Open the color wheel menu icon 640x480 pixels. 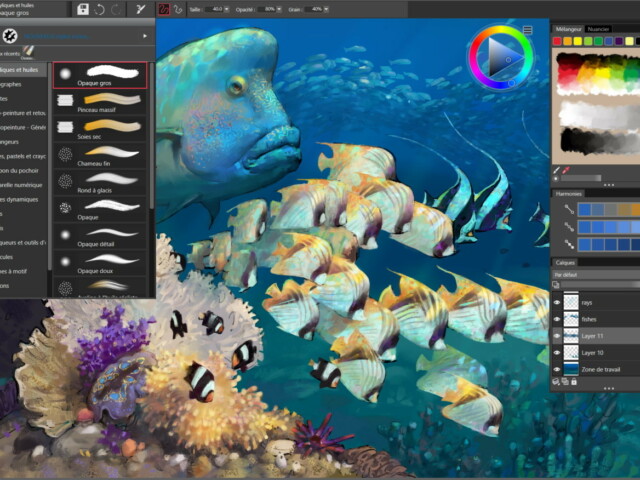click(527, 31)
